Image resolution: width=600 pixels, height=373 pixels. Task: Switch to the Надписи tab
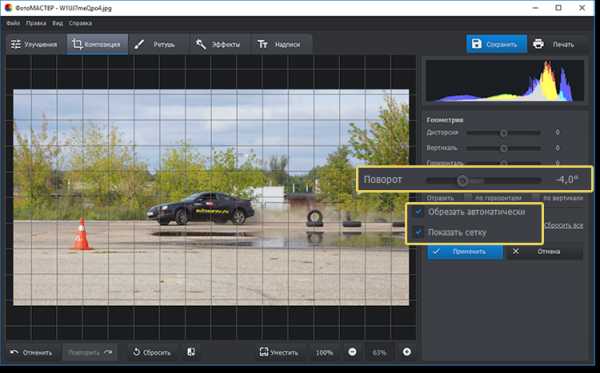[x=282, y=44]
